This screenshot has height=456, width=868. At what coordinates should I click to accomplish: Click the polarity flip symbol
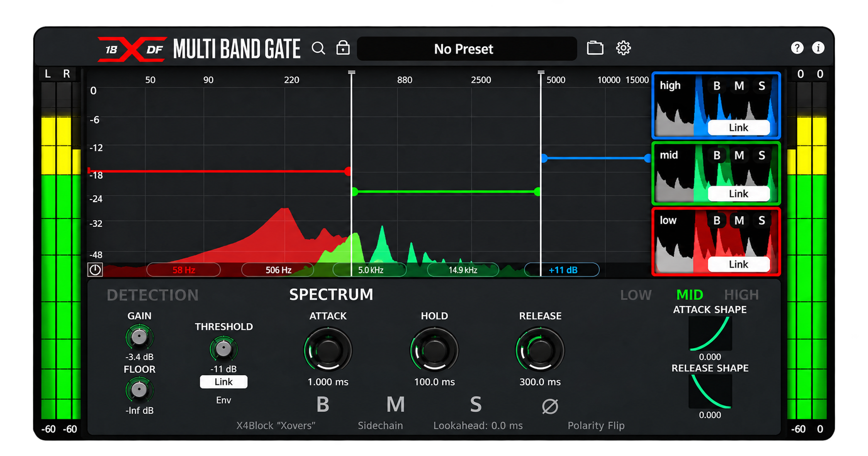coord(550,406)
